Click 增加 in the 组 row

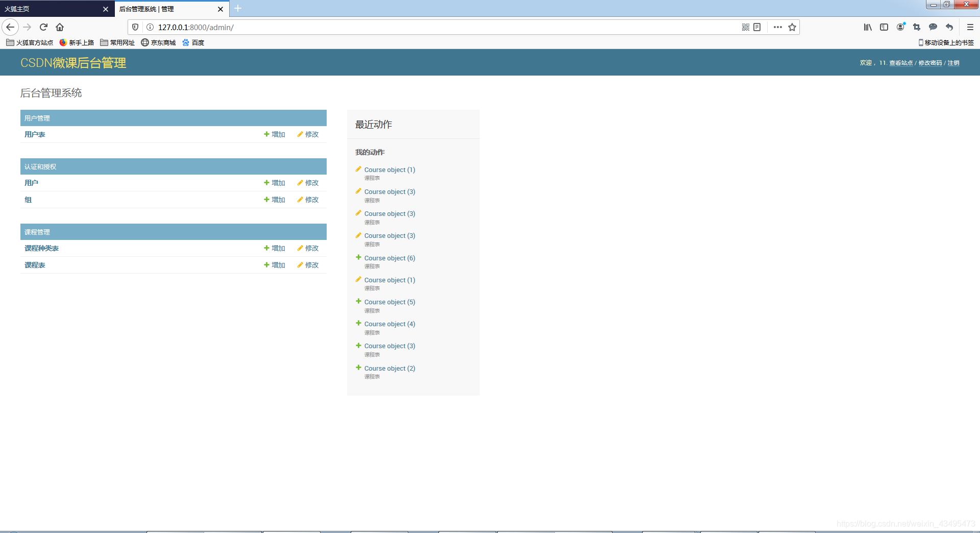275,200
